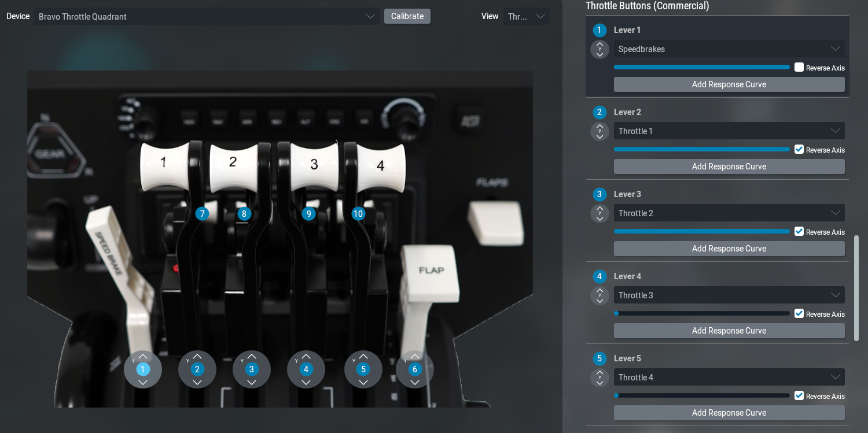The height and width of the screenshot is (433, 868).
Task: Click button marker 8 on the quadrant image
Action: tap(244, 214)
